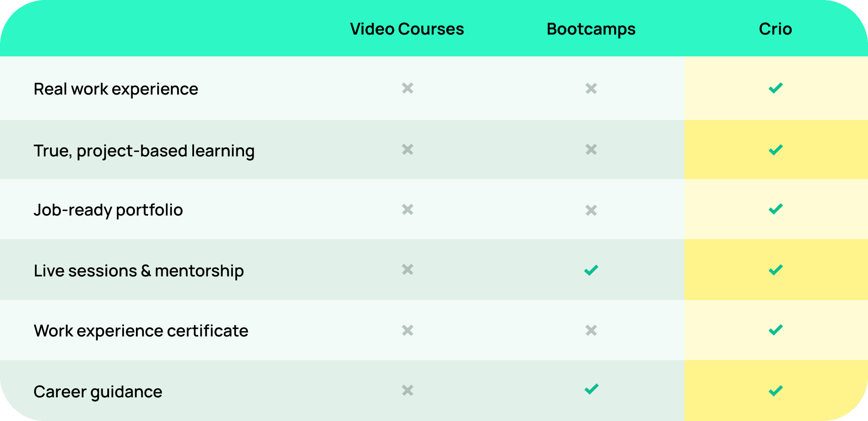The height and width of the screenshot is (421, 868).
Task: Click the Real work experience row label
Action: pos(116,90)
